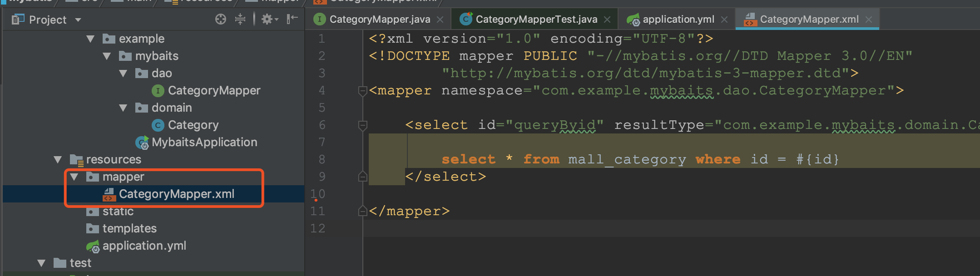Click the Category class icon
The image size is (980, 276).
coord(158,125)
